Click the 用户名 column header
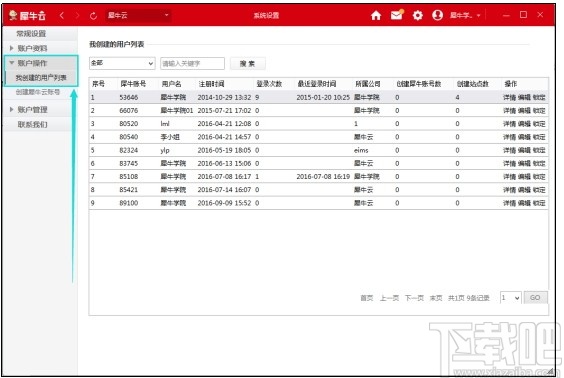 click(171, 84)
